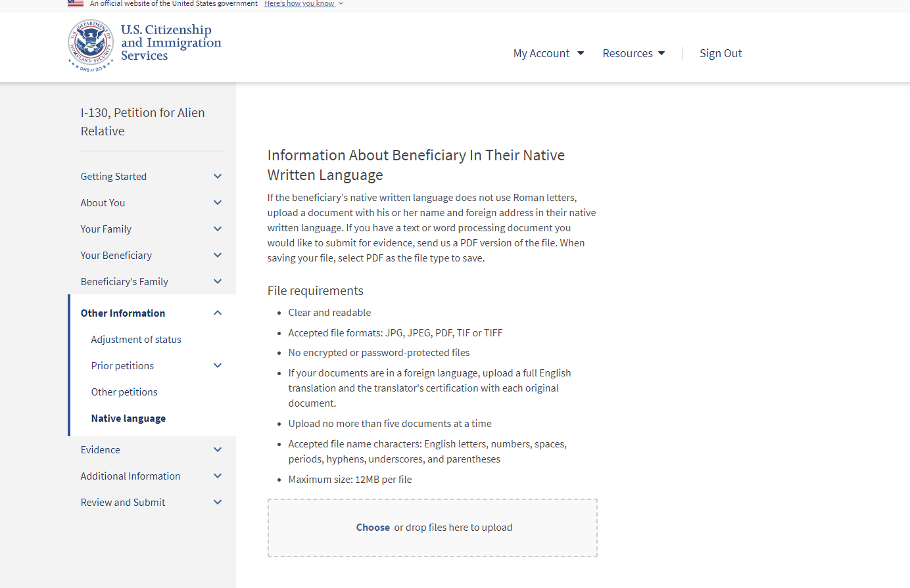Expand Your Beneficiary chevron
The height and width of the screenshot is (588, 910).
[218, 255]
